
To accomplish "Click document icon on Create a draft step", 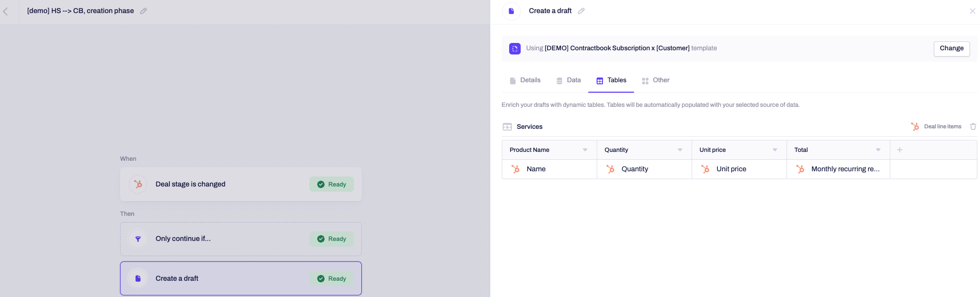I will (138, 279).
